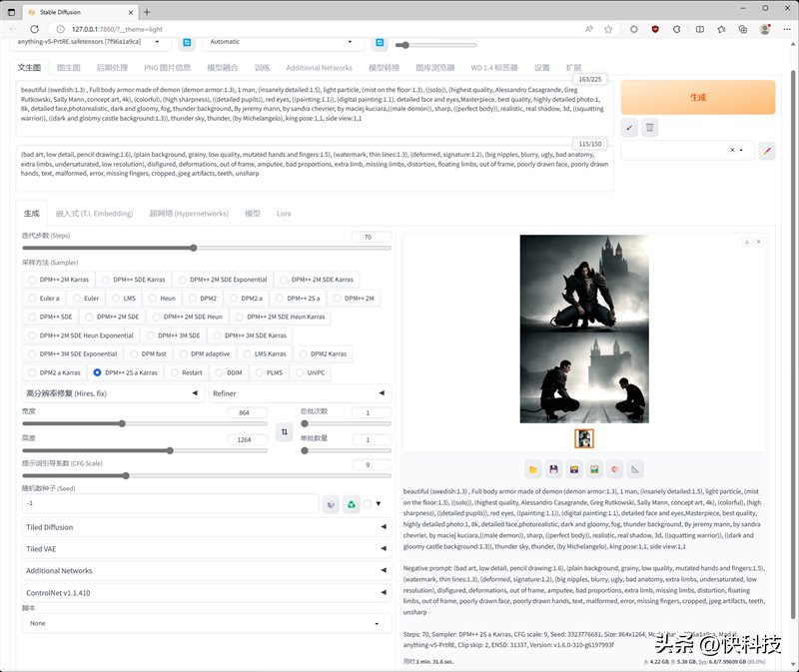Select the DPM++ 2M Karras sampler
799x672 pixels.
point(59,280)
